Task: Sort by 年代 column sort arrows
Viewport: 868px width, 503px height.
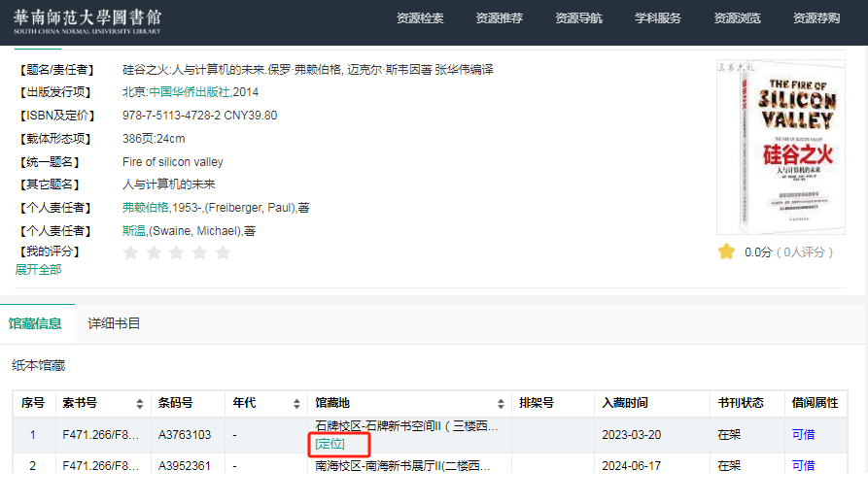Action: point(296,404)
